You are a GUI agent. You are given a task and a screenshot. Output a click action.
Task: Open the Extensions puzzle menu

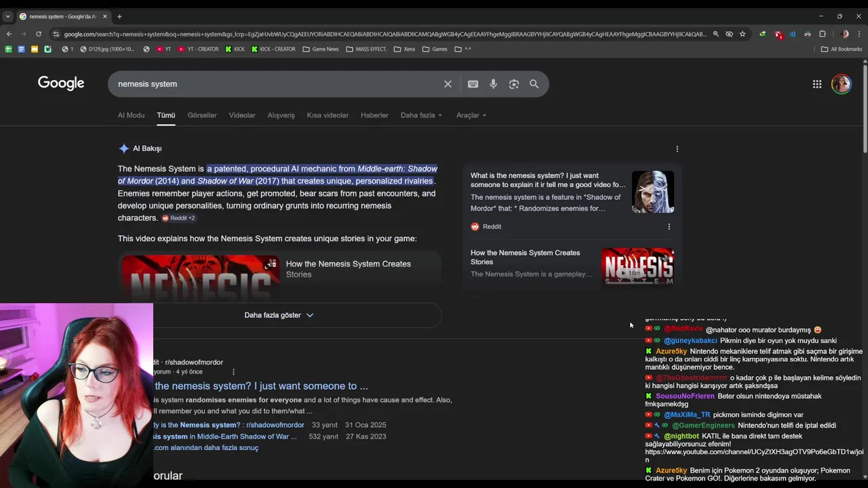[x=823, y=34]
